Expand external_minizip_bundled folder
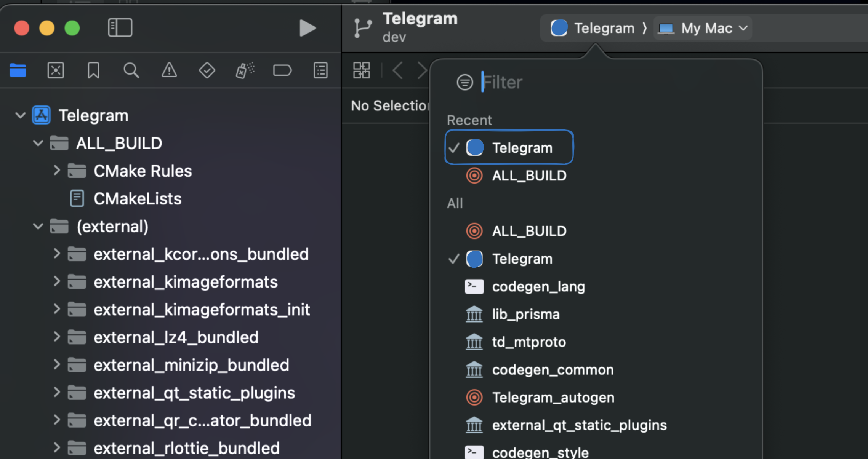 pos(56,365)
